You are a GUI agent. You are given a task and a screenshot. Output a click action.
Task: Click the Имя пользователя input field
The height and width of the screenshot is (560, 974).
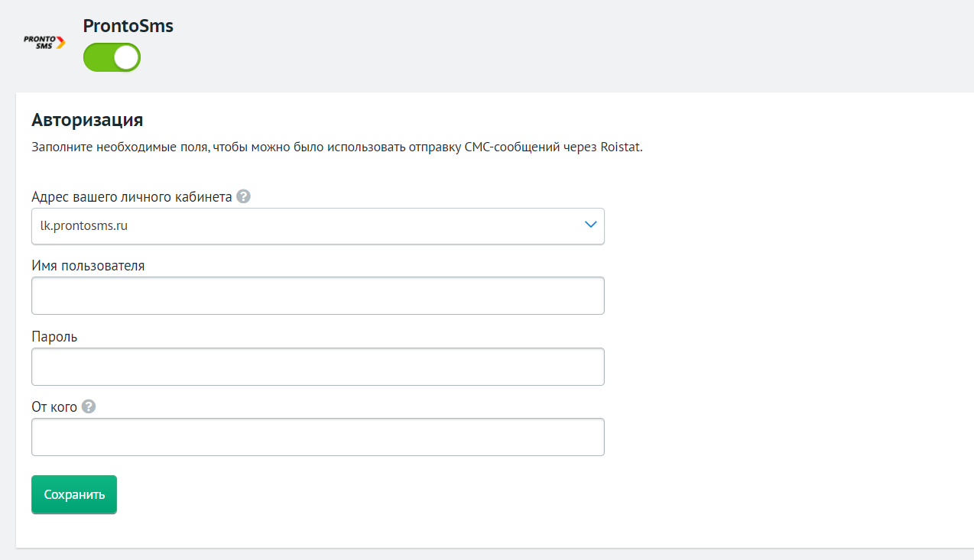(318, 296)
